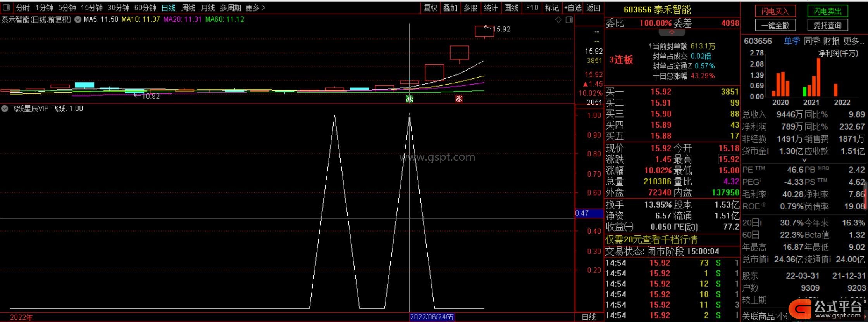Click the 买四 price 15.89 row
The width and height of the screenshot is (868, 322).
click(x=672, y=125)
